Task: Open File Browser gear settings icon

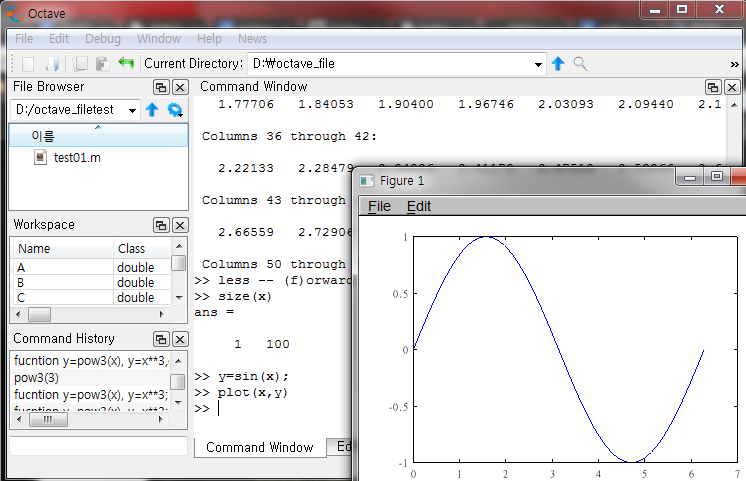Action: (175, 110)
